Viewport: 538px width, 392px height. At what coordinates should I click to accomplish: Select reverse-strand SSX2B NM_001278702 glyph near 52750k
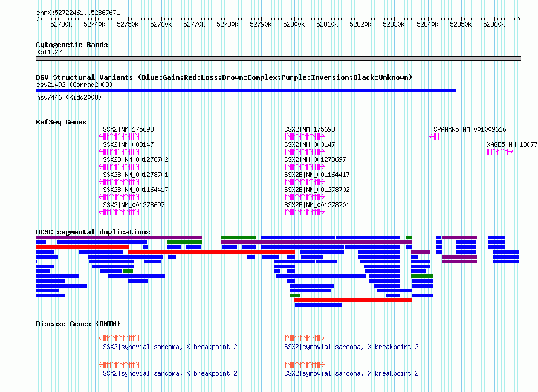coord(119,167)
